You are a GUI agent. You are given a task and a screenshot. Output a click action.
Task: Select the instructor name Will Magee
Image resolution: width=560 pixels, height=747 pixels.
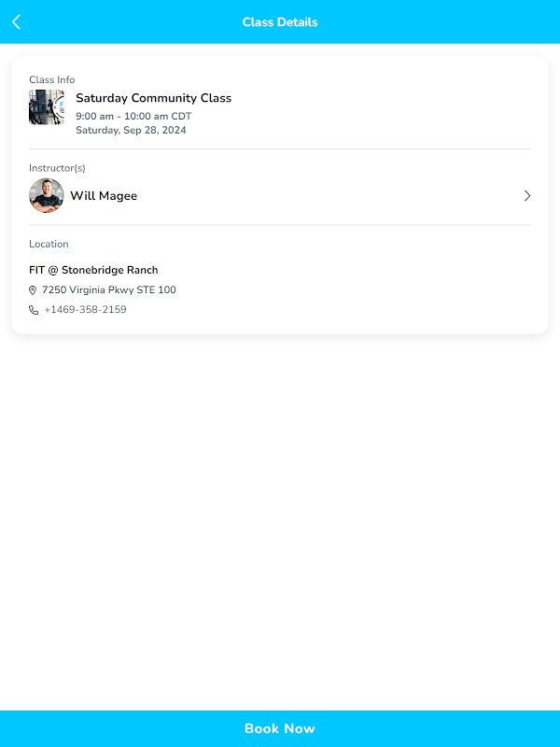pyautogui.click(x=104, y=196)
